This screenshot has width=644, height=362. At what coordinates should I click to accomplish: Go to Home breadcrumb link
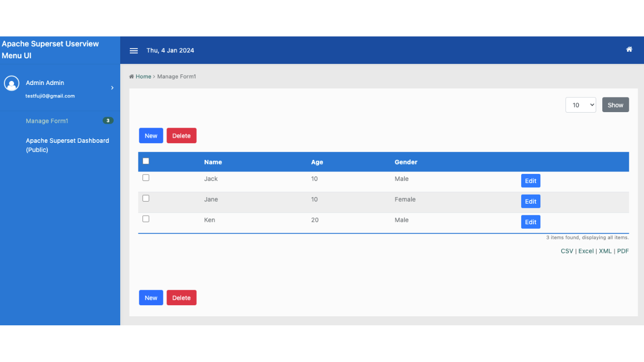pos(143,77)
